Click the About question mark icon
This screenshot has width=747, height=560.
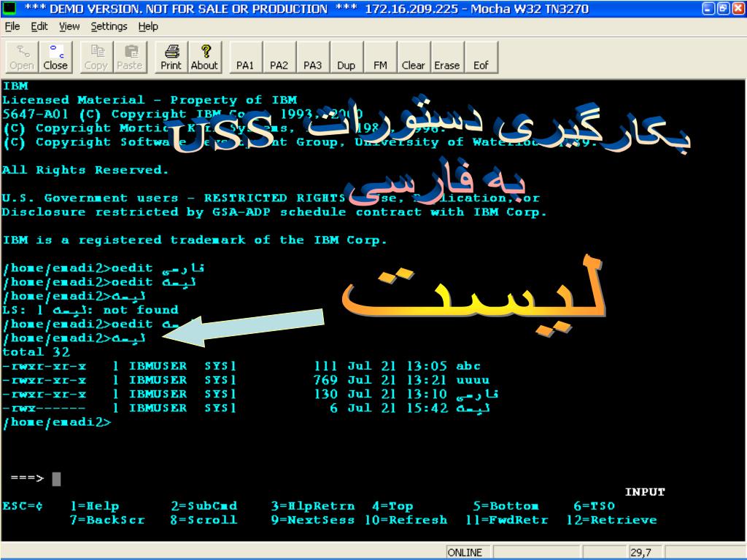coord(204,57)
